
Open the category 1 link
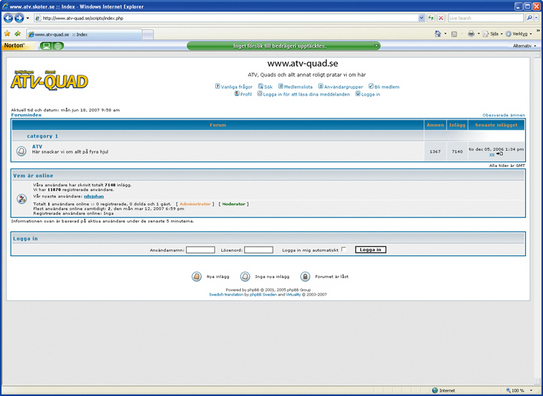tap(42, 136)
